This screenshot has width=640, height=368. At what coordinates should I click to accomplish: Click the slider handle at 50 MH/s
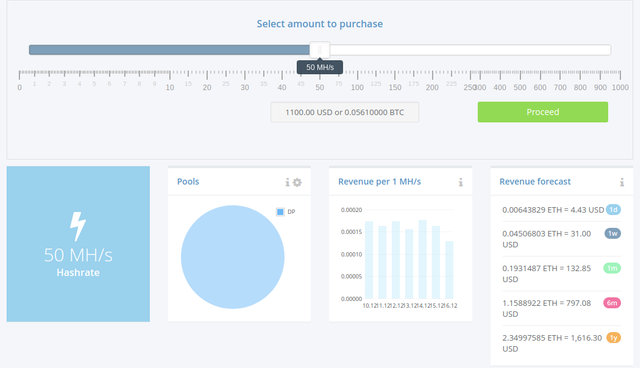(320, 50)
